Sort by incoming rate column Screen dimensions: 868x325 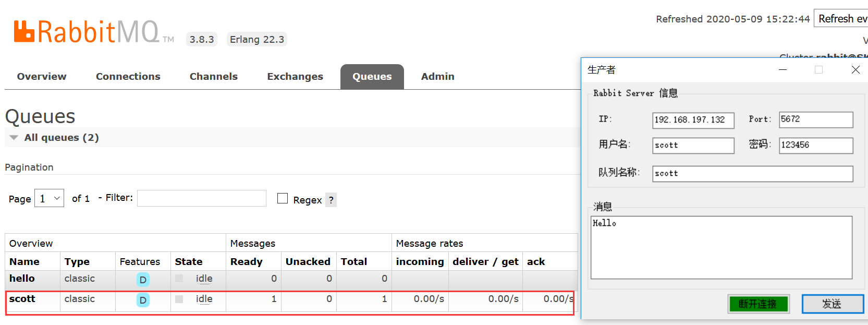[420, 261]
